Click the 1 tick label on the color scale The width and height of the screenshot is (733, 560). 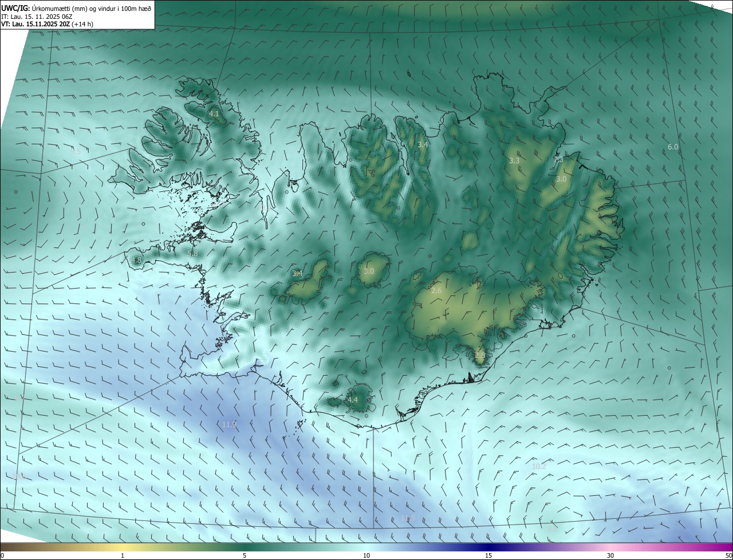[123, 555]
